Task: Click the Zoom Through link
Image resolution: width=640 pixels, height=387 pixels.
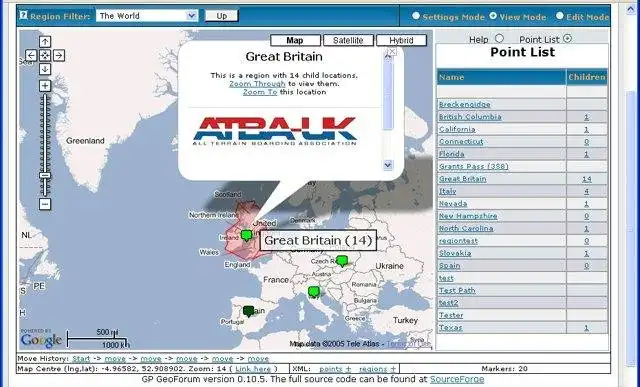Action: [257, 84]
